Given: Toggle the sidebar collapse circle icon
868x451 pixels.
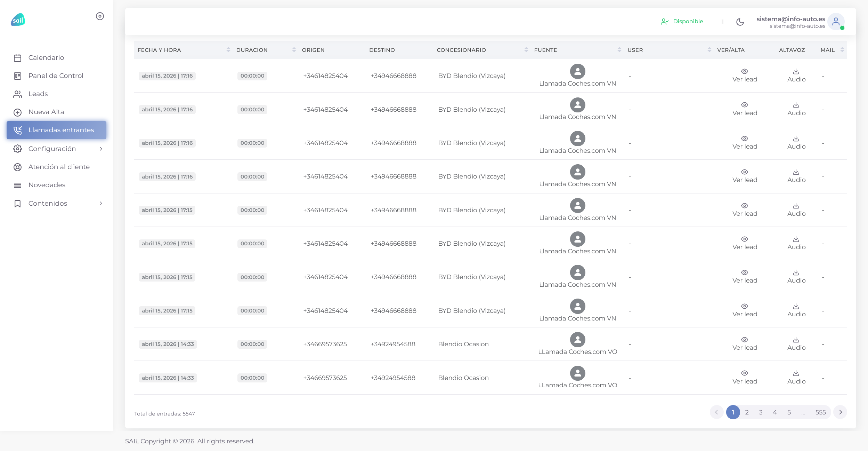Looking at the screenshot, I should [100, 16].
